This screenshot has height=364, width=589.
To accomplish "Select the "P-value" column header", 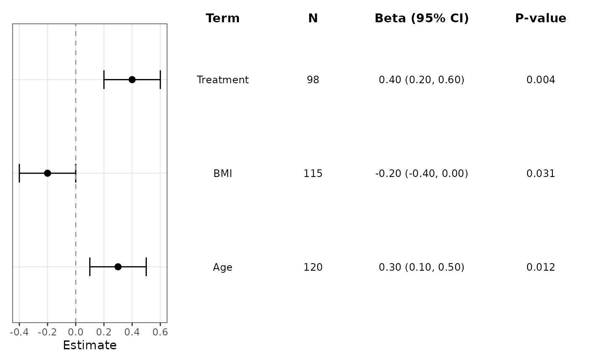I will 541,18.
